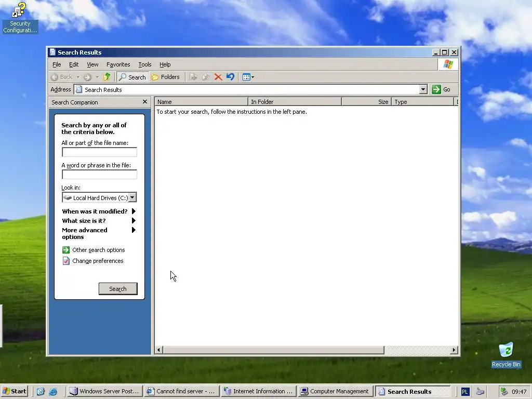Screen dimensions: 532x399
Task: Expand More advanced options
Action: click(x=99, y=233)
